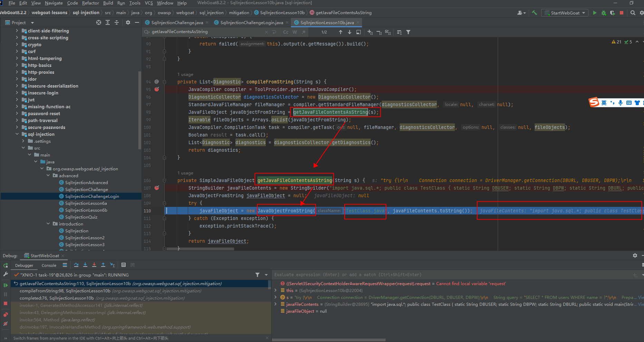The image size is (644, 342).
Task: Click the sql-injection breadcrumb
Action: pyautogui.click(x=86, y=13)
